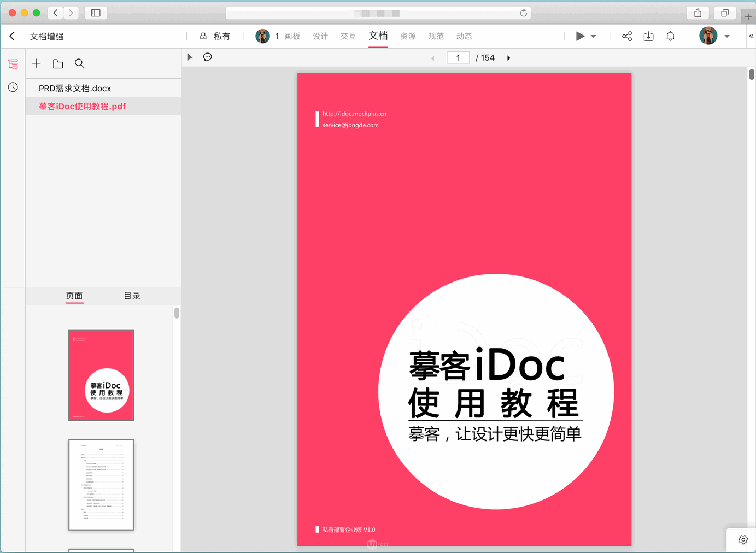This screenshot has width=756, height=553.
Task: Select the pointer cursor tool
Action: click(190, 57)
